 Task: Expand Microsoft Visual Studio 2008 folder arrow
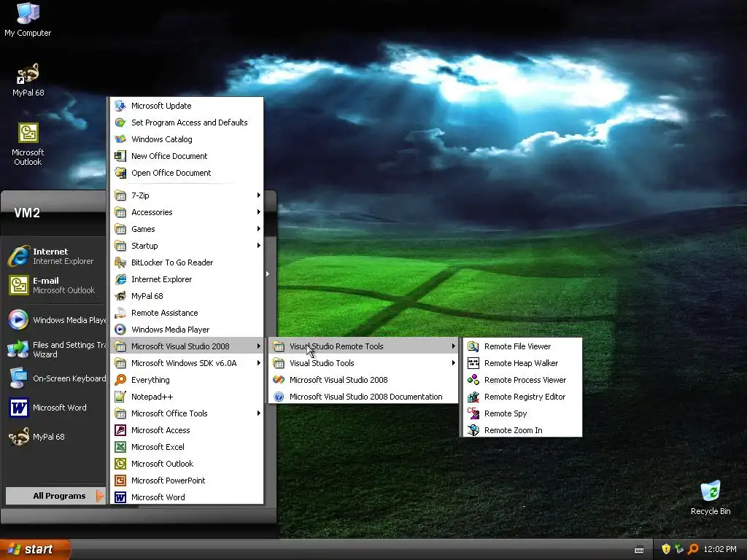pyautogui.click(x=259, y=346)
